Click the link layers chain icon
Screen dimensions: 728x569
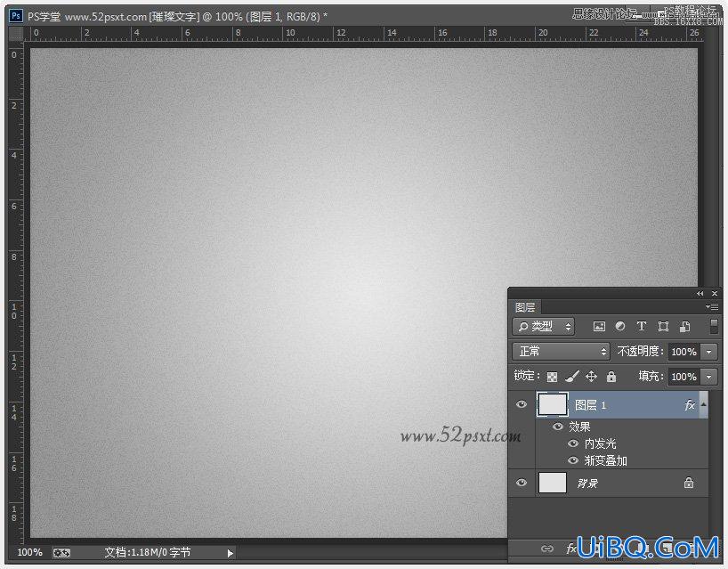(x=547, y=549)
